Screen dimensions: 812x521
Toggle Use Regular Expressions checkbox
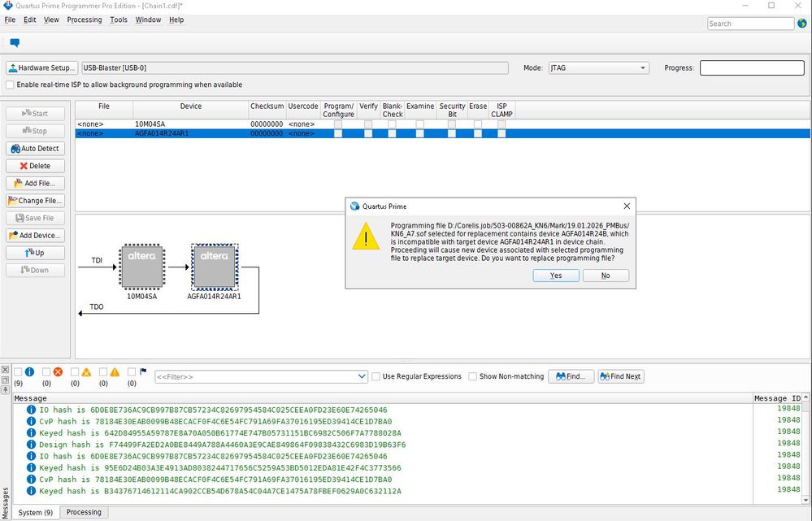[376, 376]
